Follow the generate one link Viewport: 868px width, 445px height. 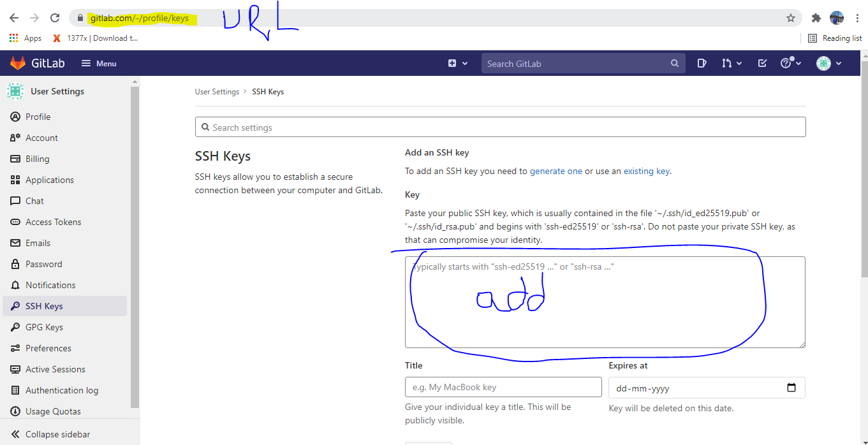[x=555, y=171]
